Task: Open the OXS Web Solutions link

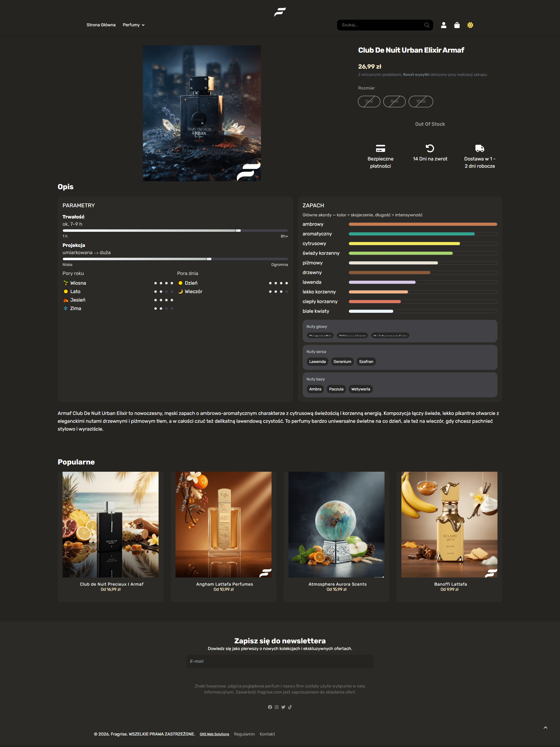Action: (x=214, y=734)
